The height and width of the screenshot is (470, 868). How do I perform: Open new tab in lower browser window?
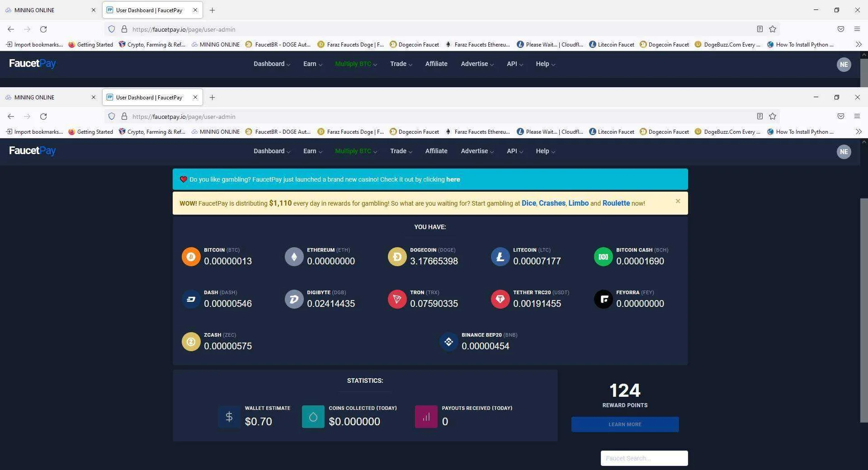click(x=212, y=98)
